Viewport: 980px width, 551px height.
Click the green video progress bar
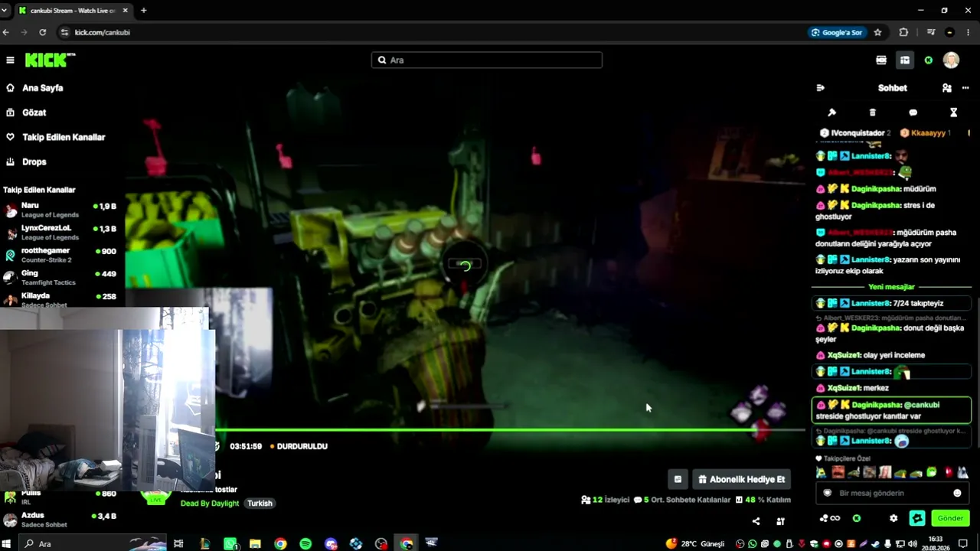point(510,430)
